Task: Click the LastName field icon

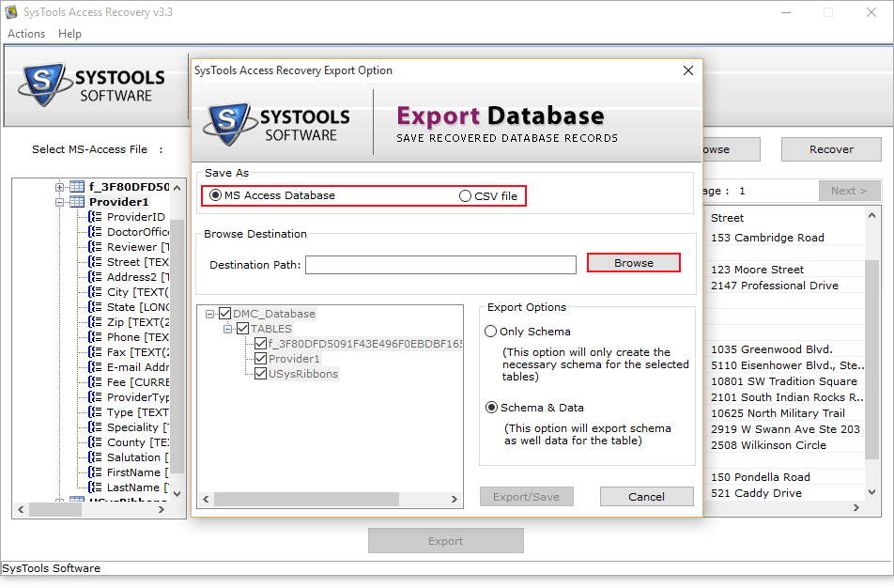Action: pyautogui.click(x=95, y=487)
